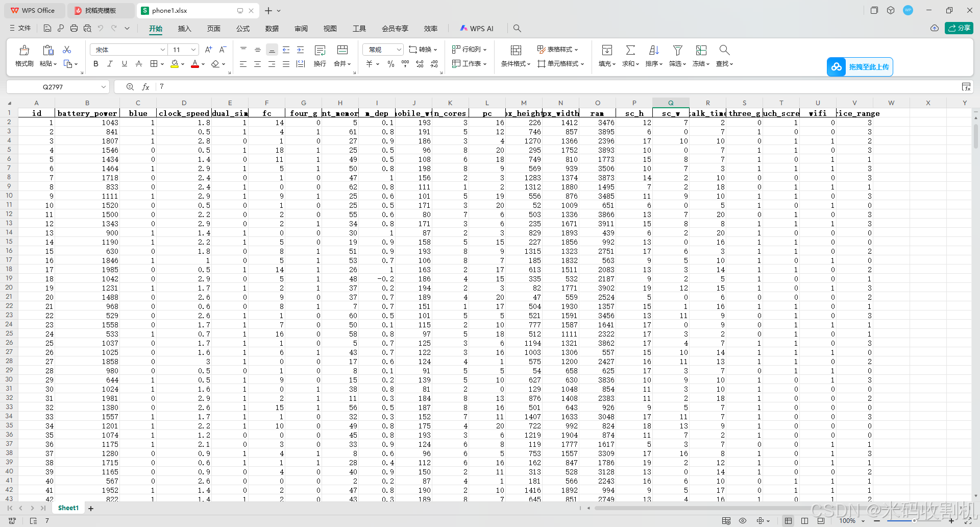Open the Review (审阅) ribbon tab
This screenshot has width=980, height=527.
click(x=301, y=29)
